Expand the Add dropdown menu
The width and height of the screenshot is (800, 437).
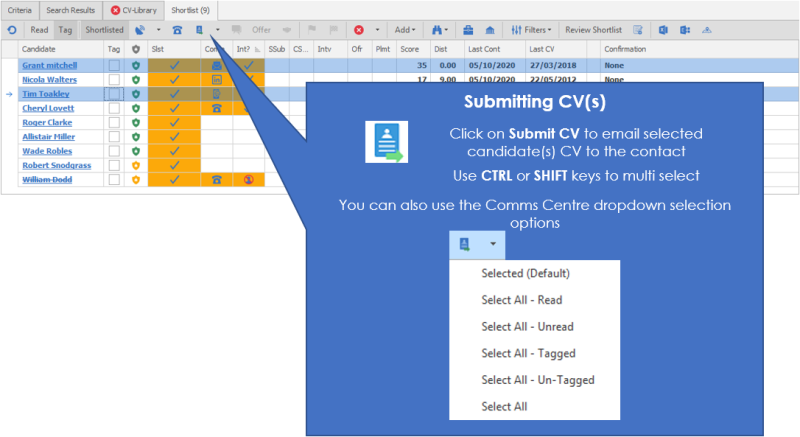405,31
